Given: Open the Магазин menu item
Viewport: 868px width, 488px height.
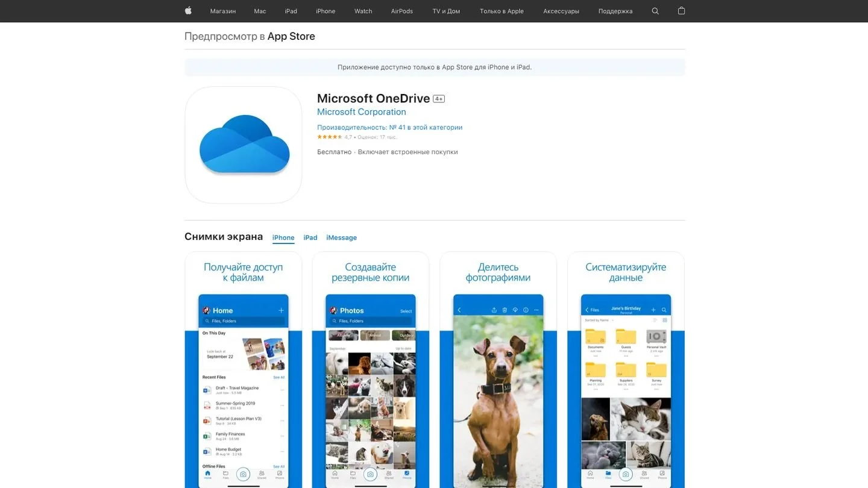Looking at the screenshot, I should [223, 11].
